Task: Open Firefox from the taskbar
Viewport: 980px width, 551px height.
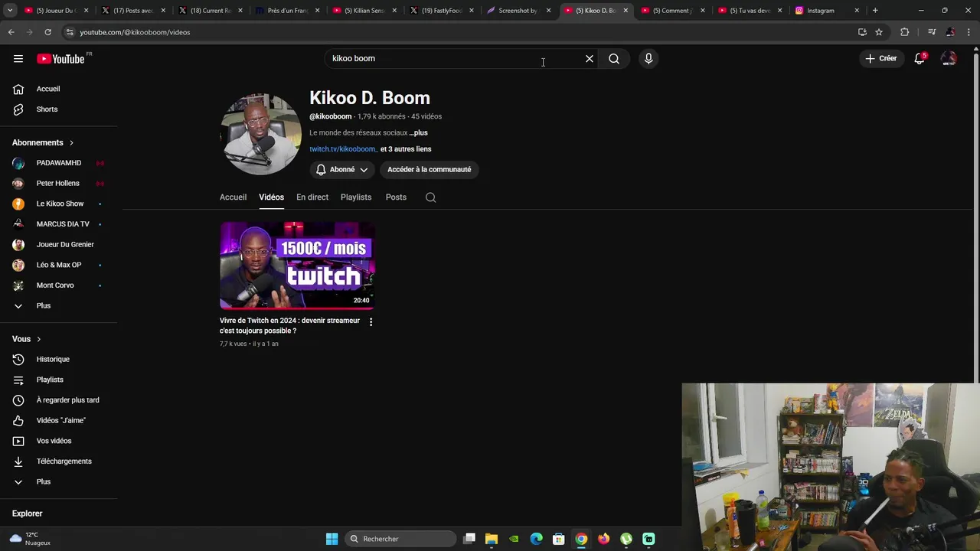Action: coord(604,539)
